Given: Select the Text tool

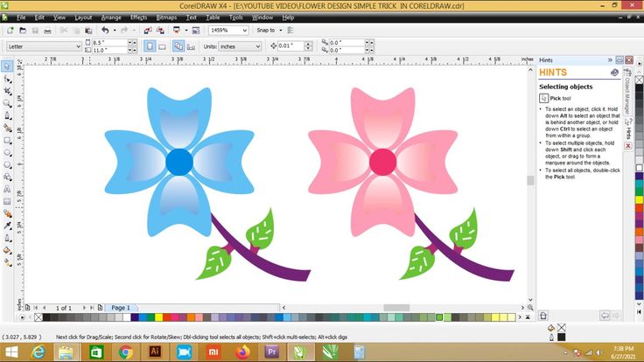Looking at the screenshot, I should click(x=7, y=188).
